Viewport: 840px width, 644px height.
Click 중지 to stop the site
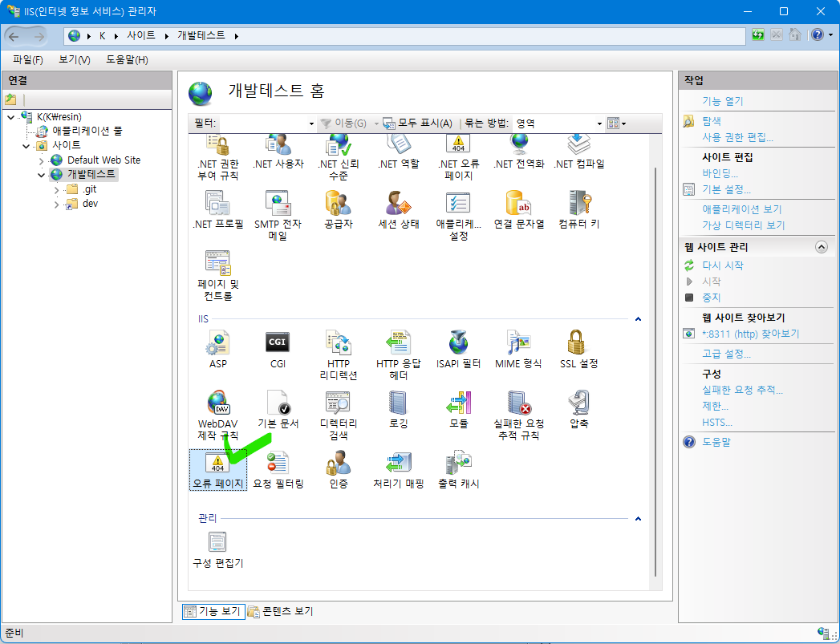712,298
